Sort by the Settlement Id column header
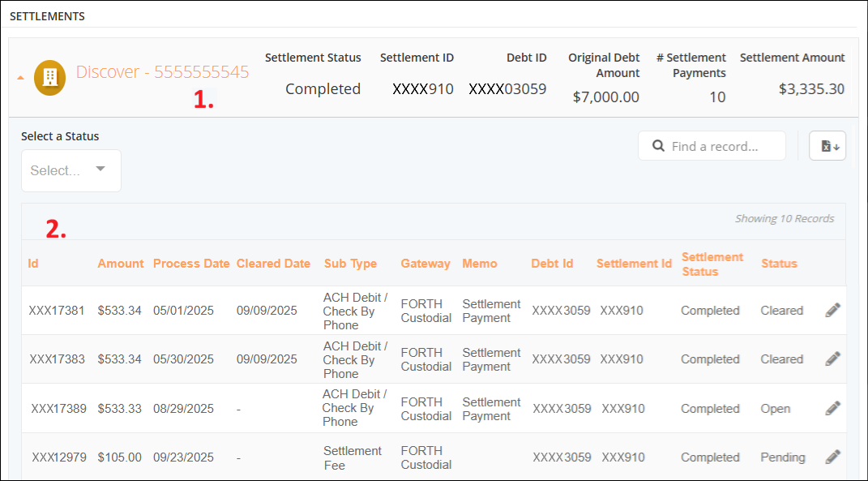The height and width of the screenshot is (481, 868). click(635, 264)
